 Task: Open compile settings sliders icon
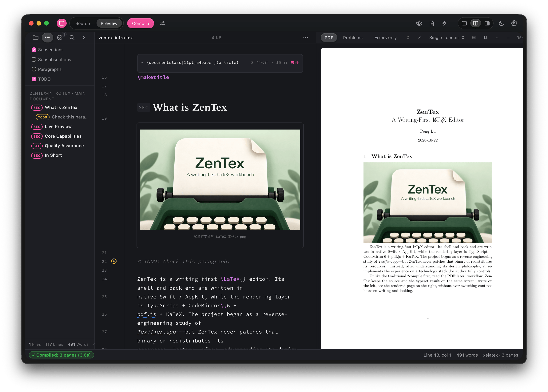click(x=162, y=23)
